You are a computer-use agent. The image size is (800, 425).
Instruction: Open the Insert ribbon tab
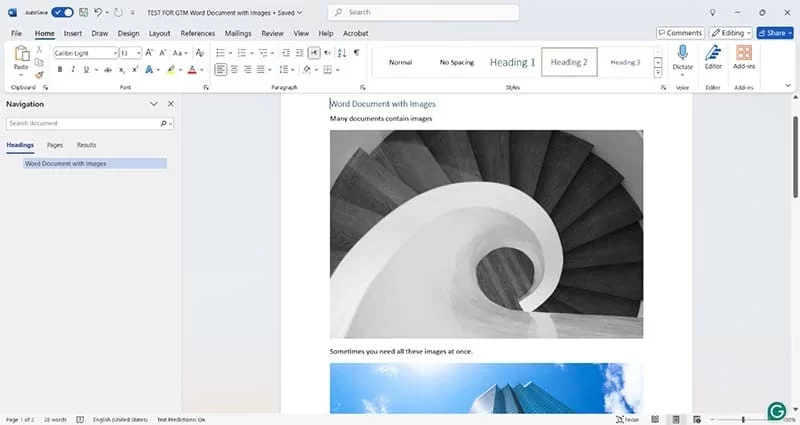click(73, 33)
